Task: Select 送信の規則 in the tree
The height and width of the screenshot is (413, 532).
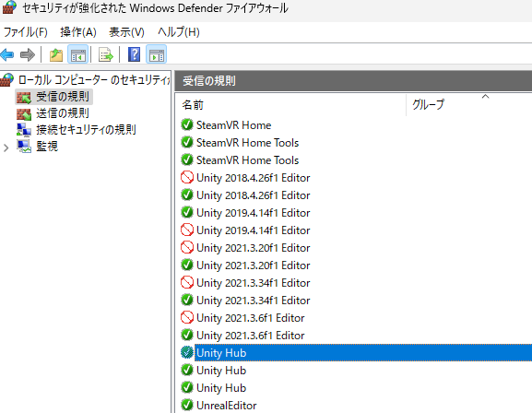Action: [x=63, y=113]
